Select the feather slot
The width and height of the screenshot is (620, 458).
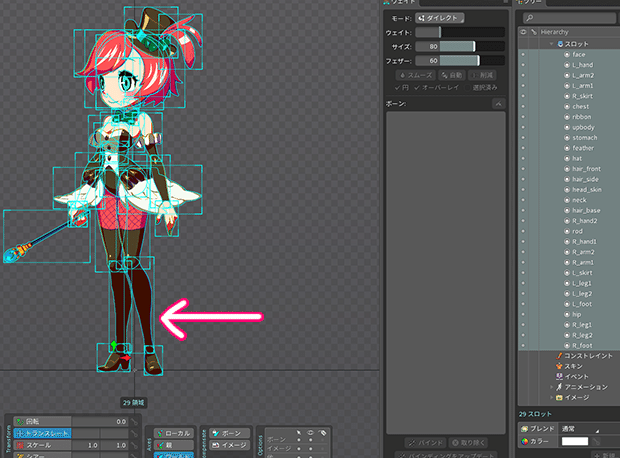583,148
